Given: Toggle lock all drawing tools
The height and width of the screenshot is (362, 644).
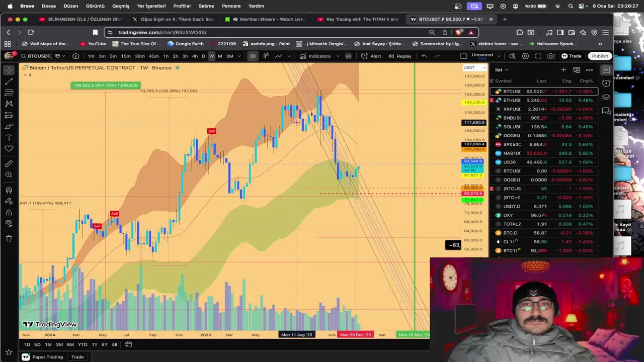Looking at the screenshot, I should point(9,212).
